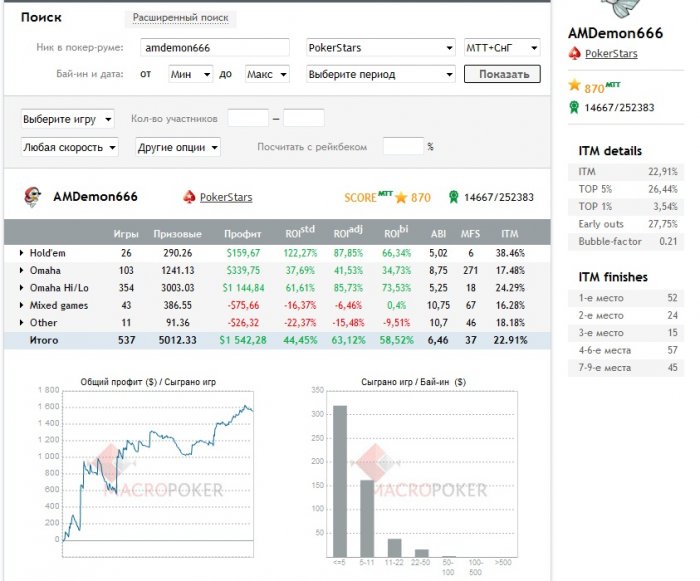Click the TOP 5% row in ITM details
The width and height of the screenshot is (700, 581).
pos(626,189)
